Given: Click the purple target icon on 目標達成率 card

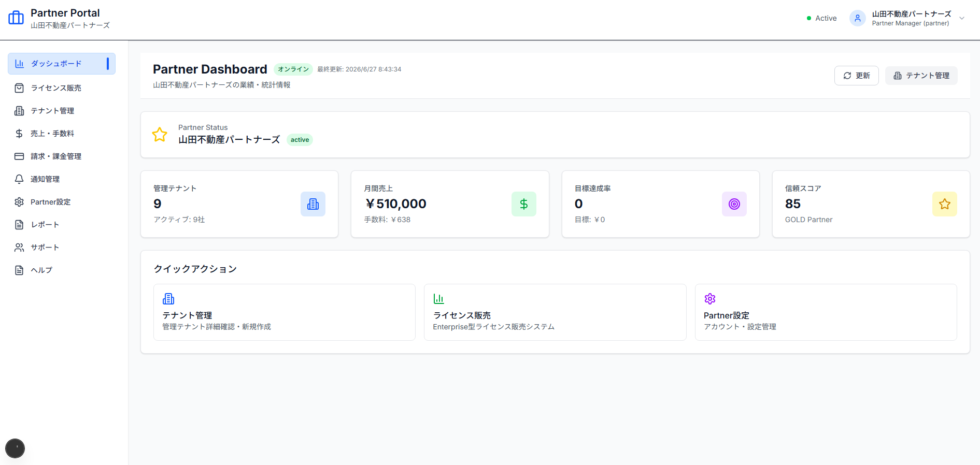Looking at the screenshot, I should [734, 204].
